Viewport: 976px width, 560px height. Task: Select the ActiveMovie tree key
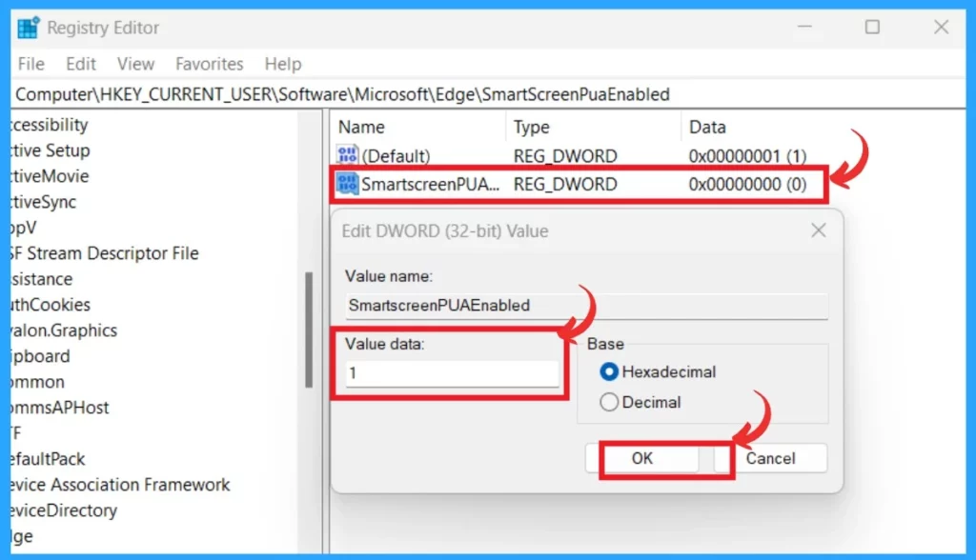coord(50,176)
